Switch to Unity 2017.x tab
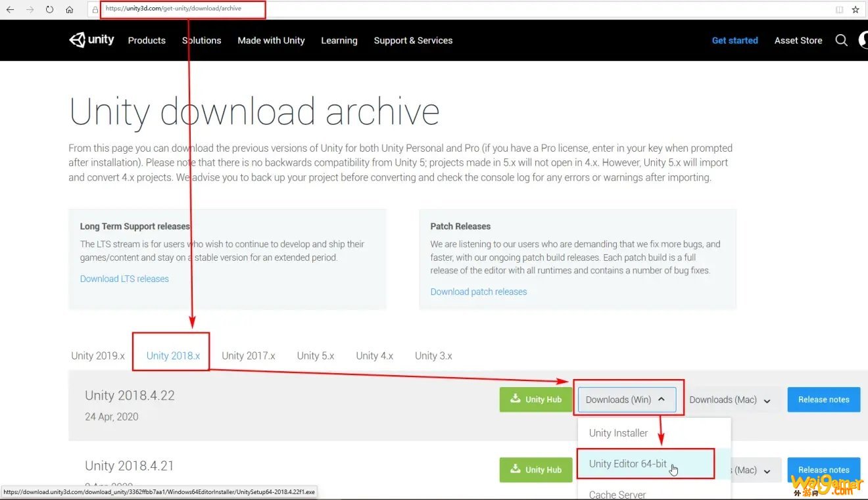The image size is (868, 500). [x=249, y=355]
